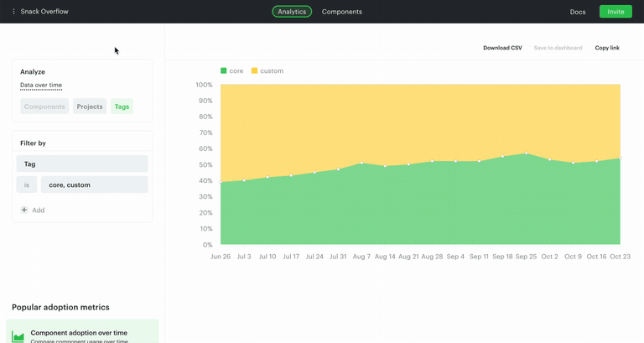This screenshot has width=644, height=343.
Task: Click the yellow custom legend swatch
Action: pos(254,70)
